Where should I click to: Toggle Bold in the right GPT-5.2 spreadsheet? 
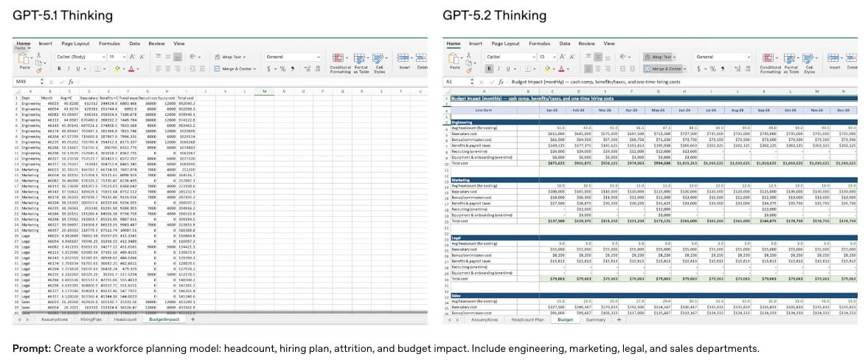point(489,69)
